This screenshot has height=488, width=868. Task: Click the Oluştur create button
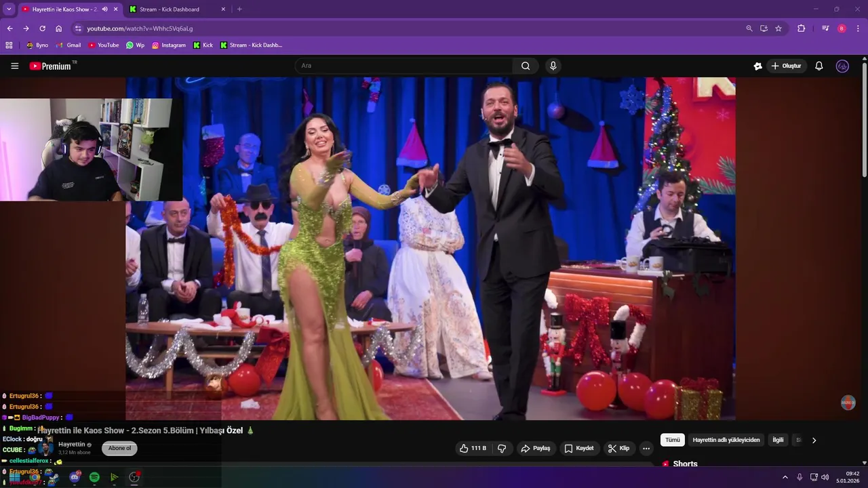(x=787, y=66)
